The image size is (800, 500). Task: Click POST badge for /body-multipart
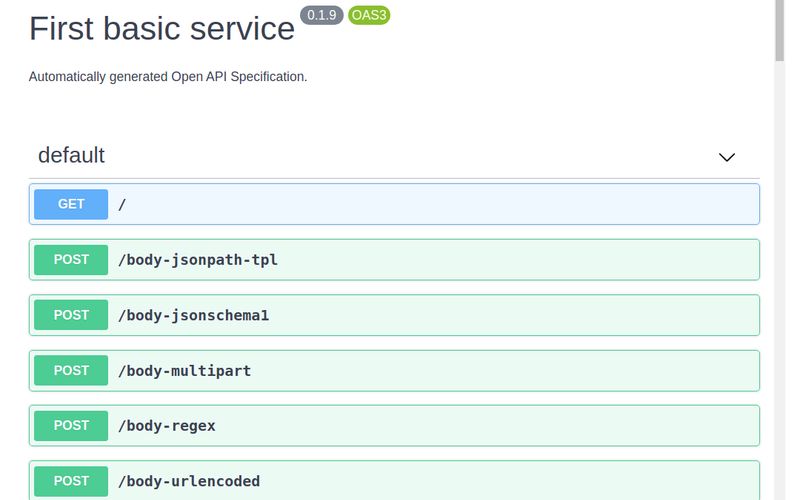click(71, 370)
